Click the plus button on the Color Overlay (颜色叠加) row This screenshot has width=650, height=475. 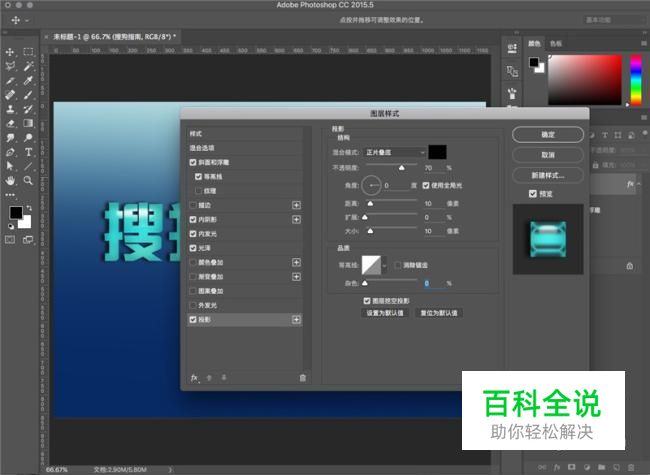296,262
